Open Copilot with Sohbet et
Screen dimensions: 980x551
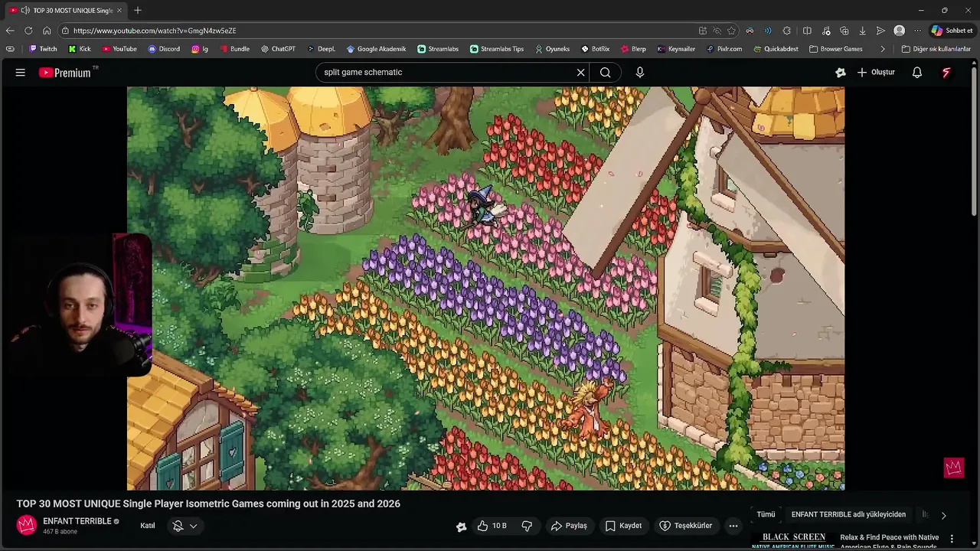[952, 31]
